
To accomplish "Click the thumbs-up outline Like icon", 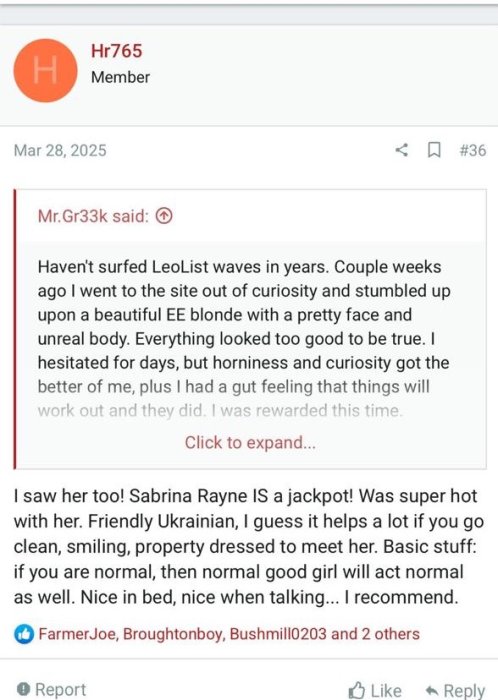I will (x=357, y=690).
